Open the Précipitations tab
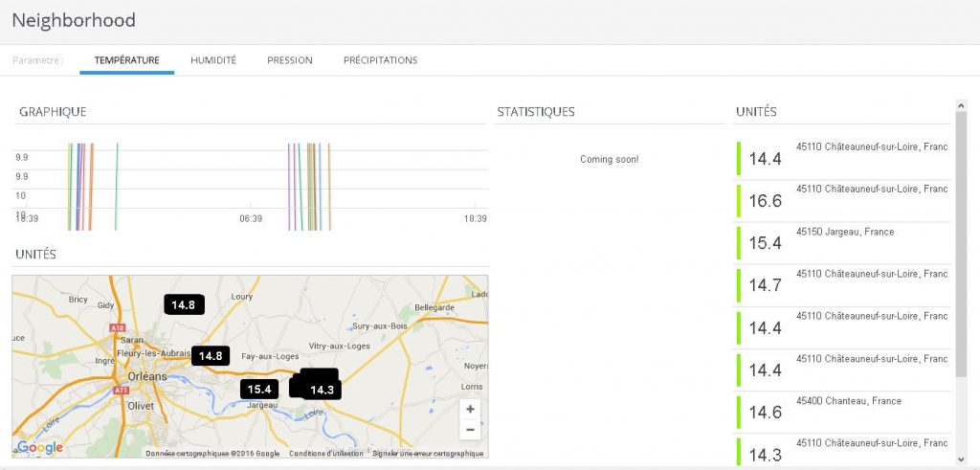 tap(380, 60)
